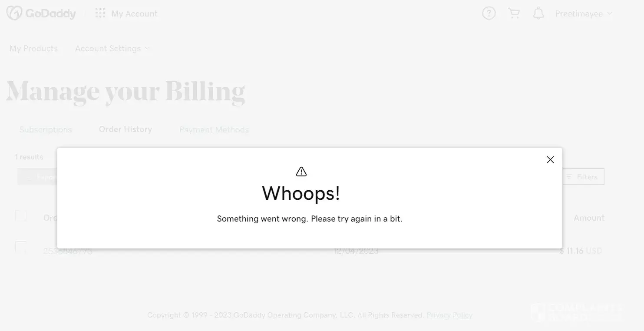Switch to the Subscriptions tab

[46, 129]
